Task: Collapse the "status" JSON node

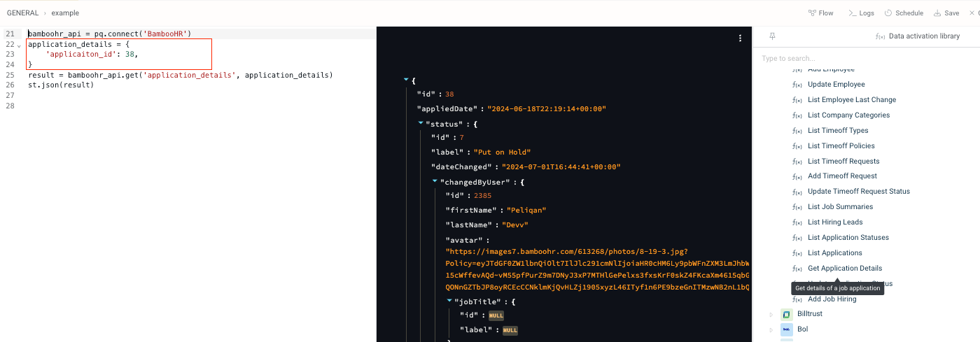Action: tap(421, 122)
